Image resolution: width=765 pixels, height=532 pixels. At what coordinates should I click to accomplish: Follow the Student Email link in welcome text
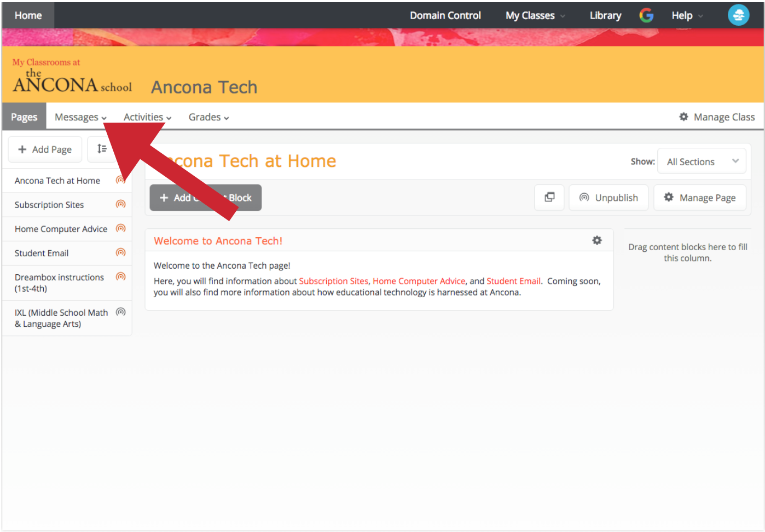pos(513,281)
